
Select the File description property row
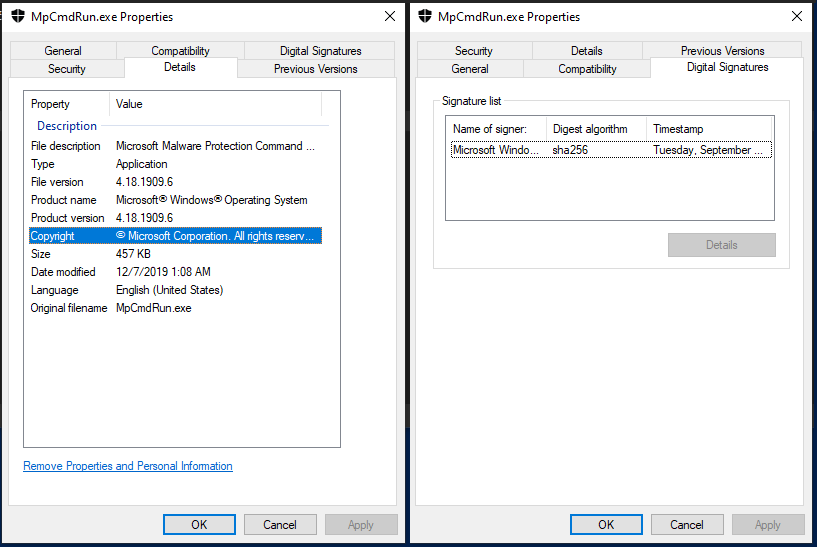175,146
